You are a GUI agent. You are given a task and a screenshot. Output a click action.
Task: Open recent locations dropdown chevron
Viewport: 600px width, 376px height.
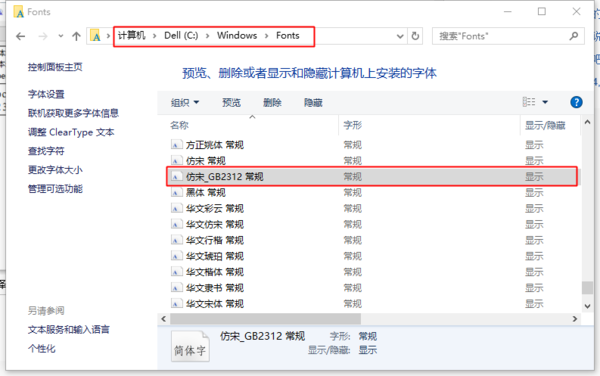(x=60, y=36)
